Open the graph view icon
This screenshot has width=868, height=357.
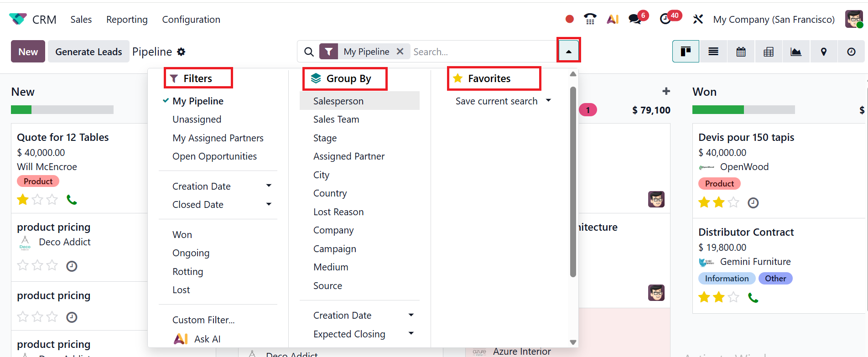tap(796, 52)
